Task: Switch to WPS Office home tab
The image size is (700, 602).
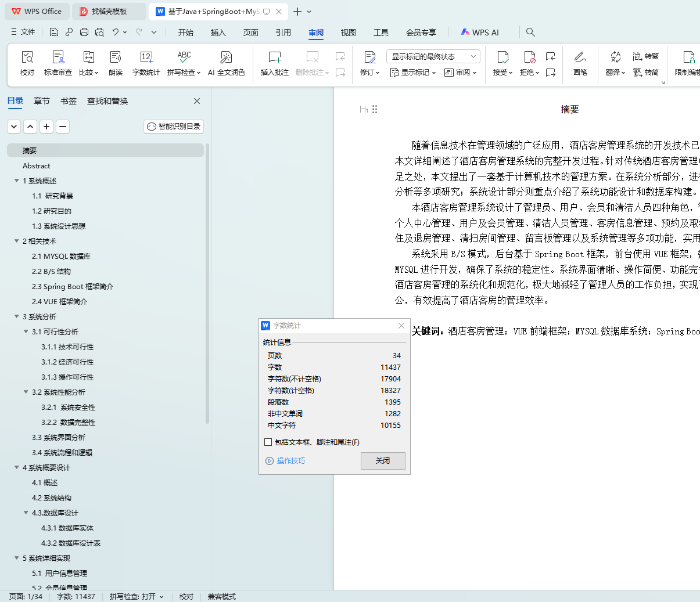Action: click(37, 12)
